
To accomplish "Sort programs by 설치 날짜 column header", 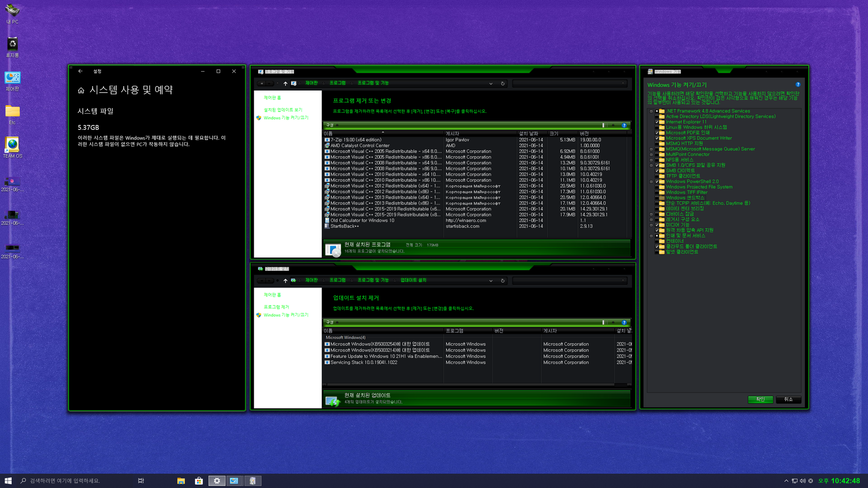I will [531, 134].
